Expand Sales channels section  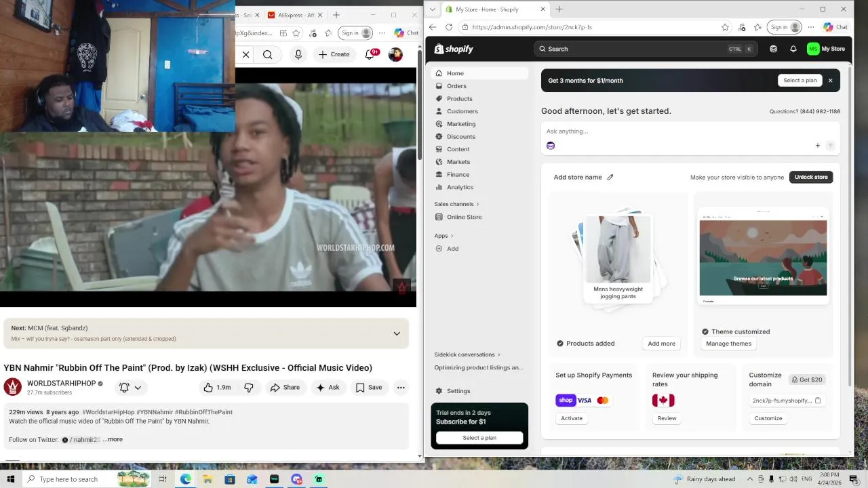tap(456, 204)
